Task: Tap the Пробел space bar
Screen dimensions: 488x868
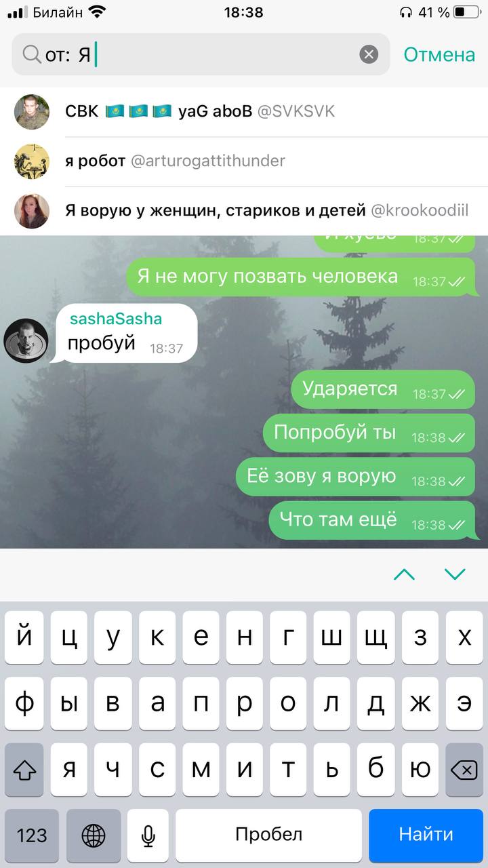Action: 268,835
